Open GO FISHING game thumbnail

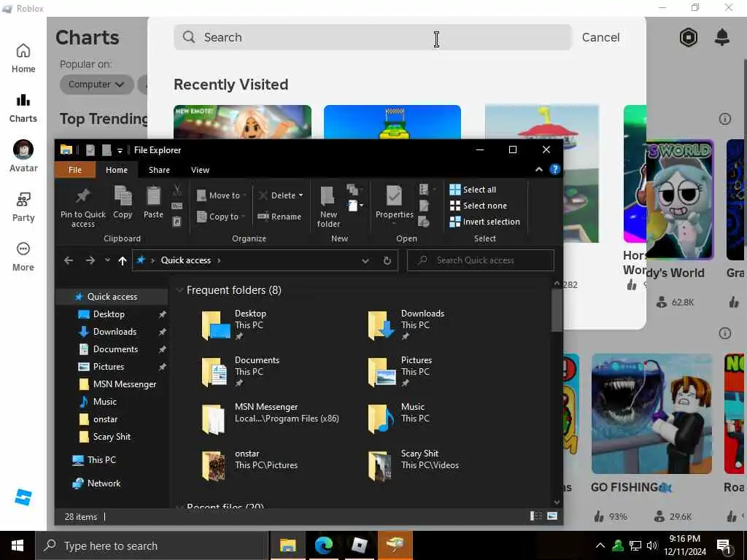tap(651, 413)
